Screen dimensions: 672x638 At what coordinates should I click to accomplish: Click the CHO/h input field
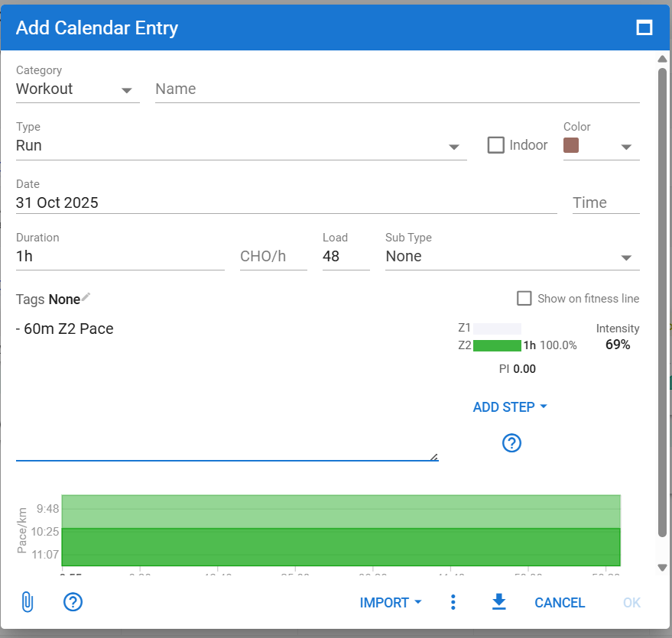tap(273, 257)
